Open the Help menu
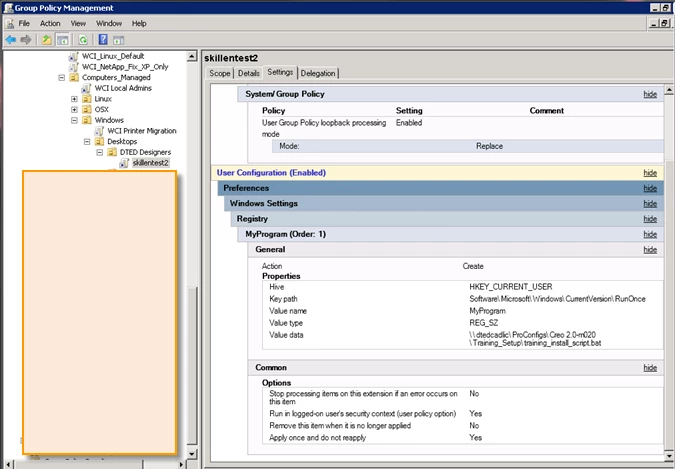Screen dimensions: 675x469 tap(139, 23)
